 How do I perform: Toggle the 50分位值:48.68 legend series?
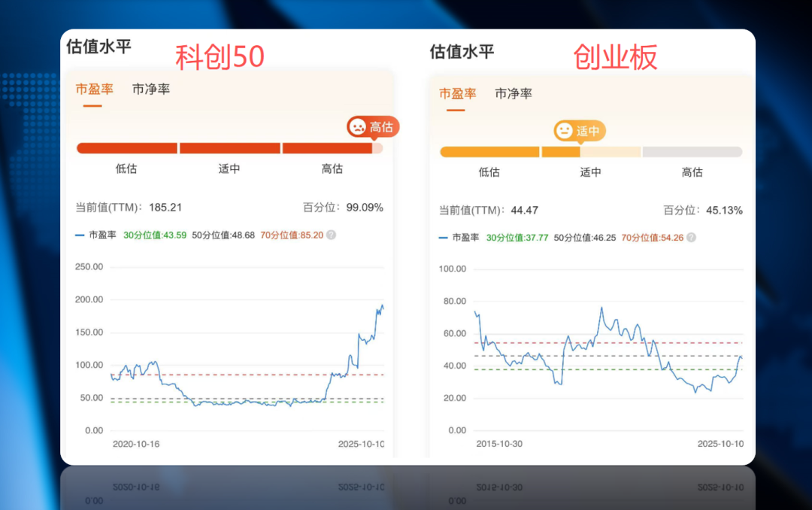tap(223, 235)
